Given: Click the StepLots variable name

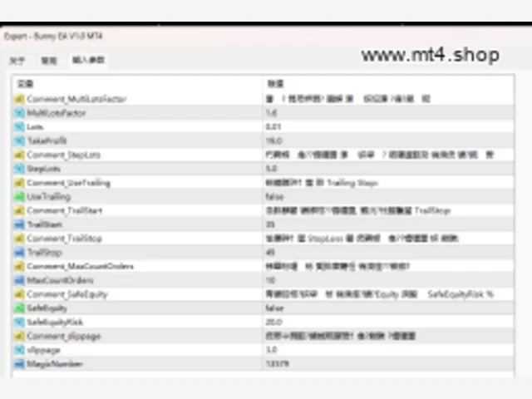Looking at the screenshot, I should [x=43, y=169].
